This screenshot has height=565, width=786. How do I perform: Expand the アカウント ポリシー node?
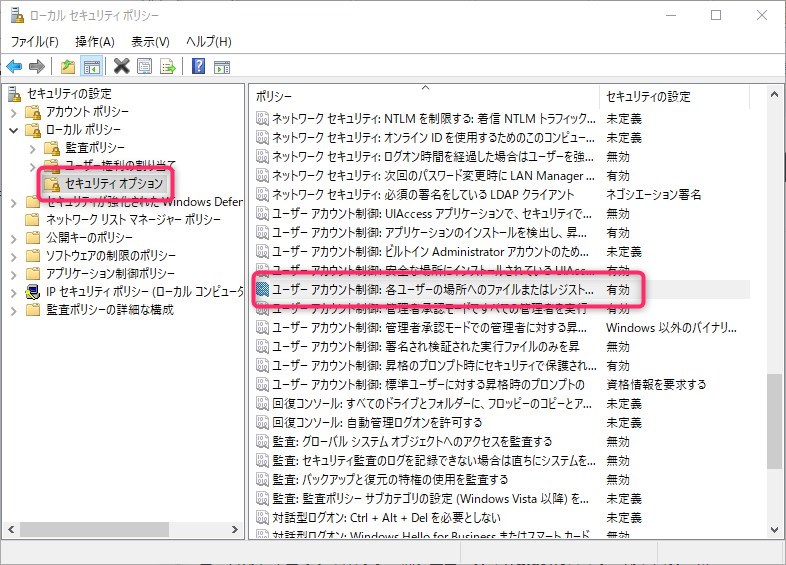14,112
